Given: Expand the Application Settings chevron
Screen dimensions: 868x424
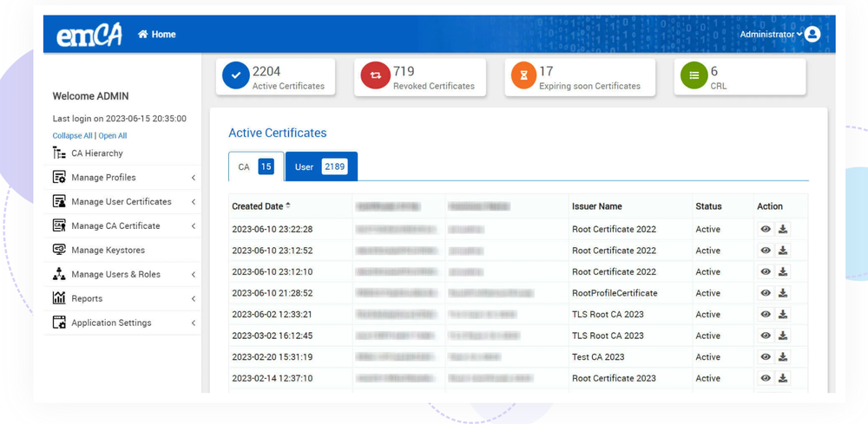Looking at the screenshot, I should pyautogui.click(x=194, y=323).
